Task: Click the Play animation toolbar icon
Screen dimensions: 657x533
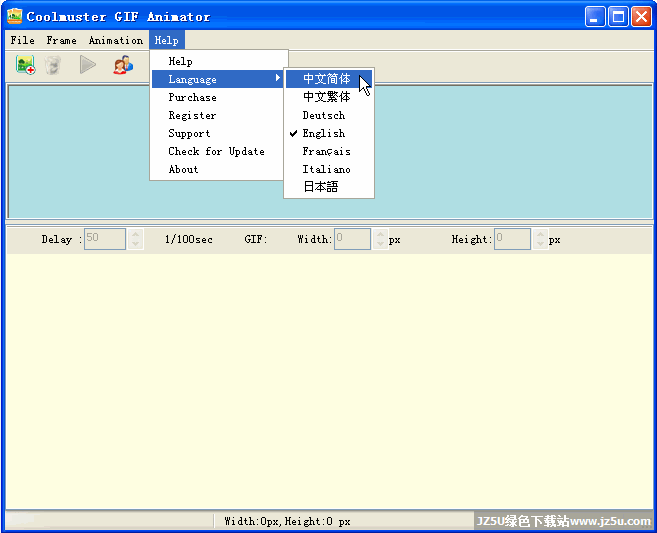Action: coord(88,65)
